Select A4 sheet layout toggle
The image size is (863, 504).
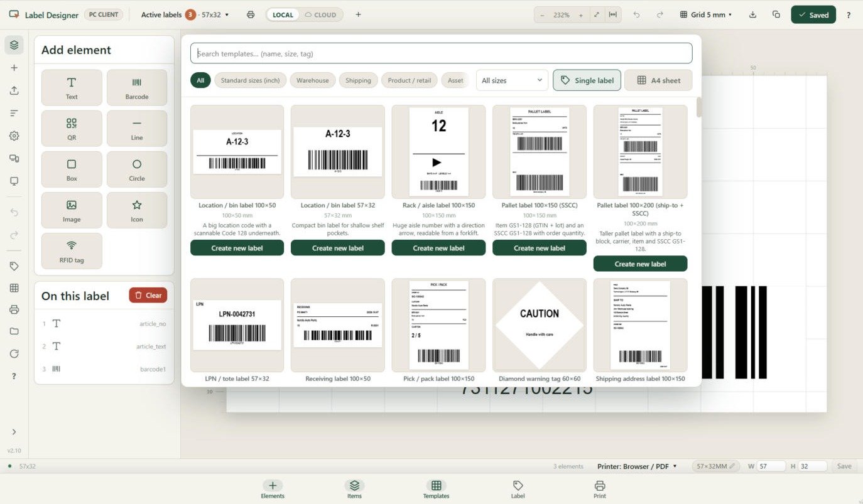658,80
